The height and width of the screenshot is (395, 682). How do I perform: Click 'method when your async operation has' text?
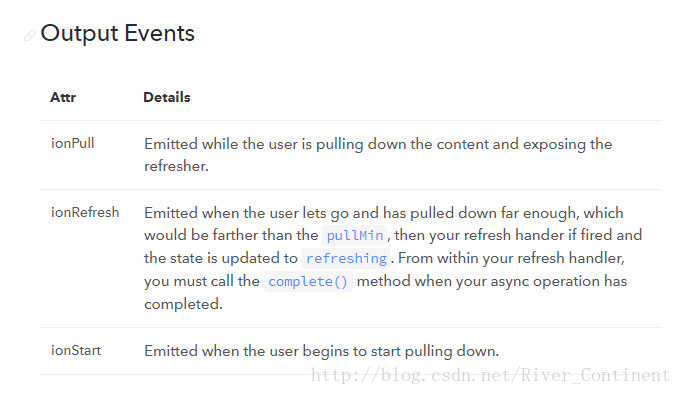[x=492, y=281]
